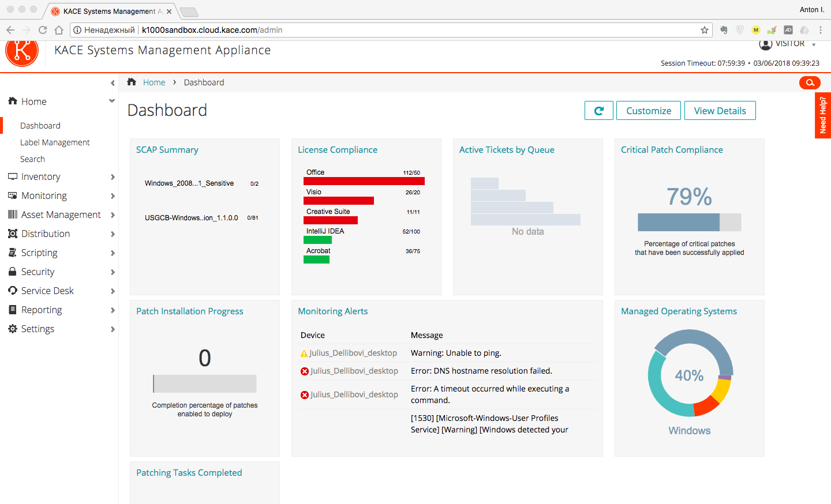Click the IntelliJ IDEA green license bar
This screenshot has width=831, height=504.
[317, 240]
